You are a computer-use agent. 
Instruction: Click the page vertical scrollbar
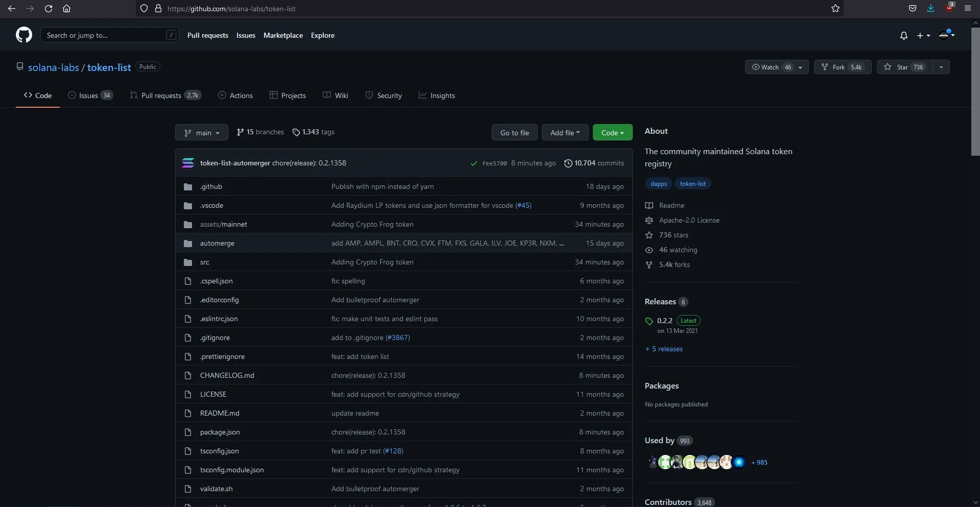tap(975, 92)
